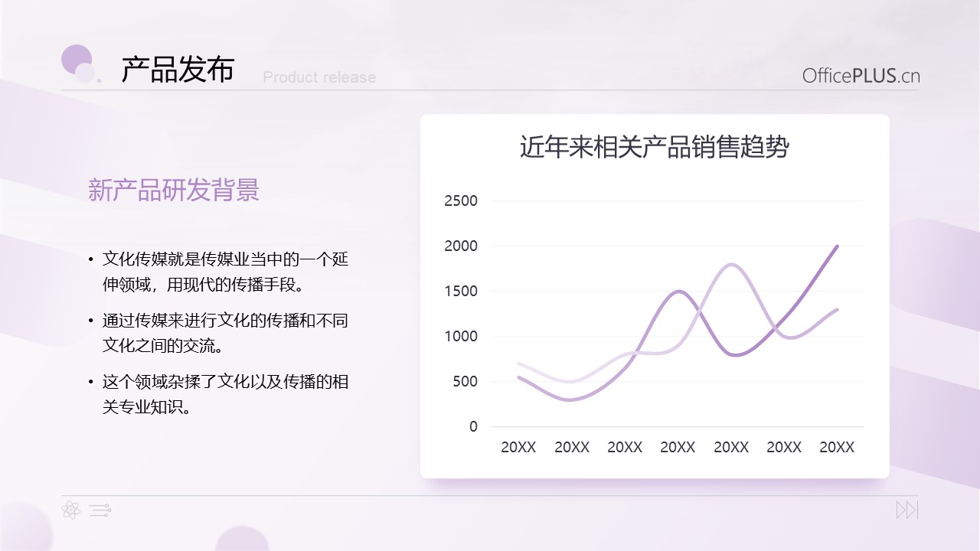Click the light purple line's peak near 1800

[x=732, y=265]
